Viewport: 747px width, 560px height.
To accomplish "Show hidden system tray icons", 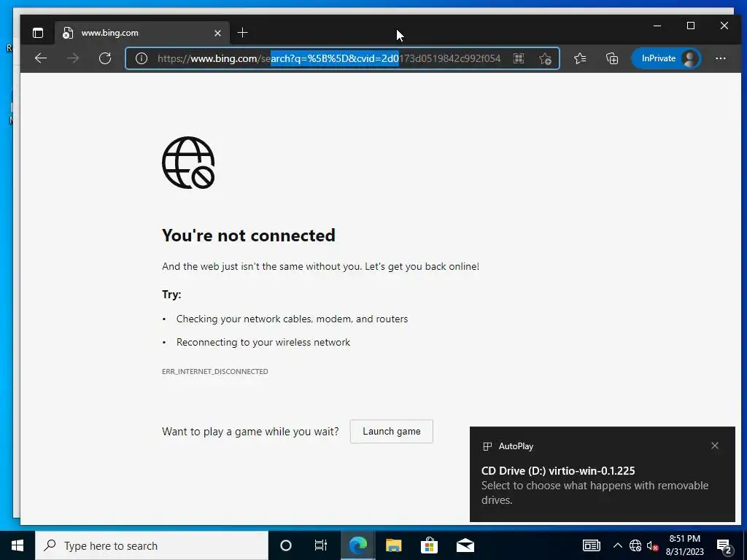I will coord(617,545).
